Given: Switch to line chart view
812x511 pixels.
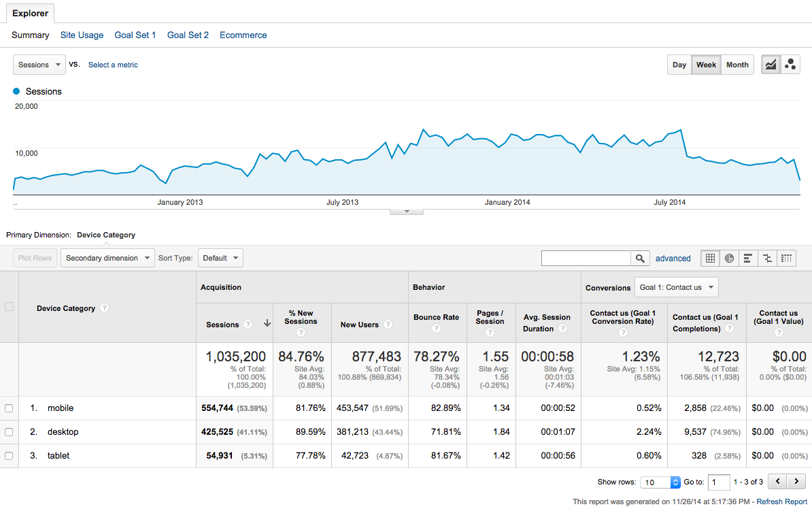Looking at the screenshot, I should pos(771,65).
